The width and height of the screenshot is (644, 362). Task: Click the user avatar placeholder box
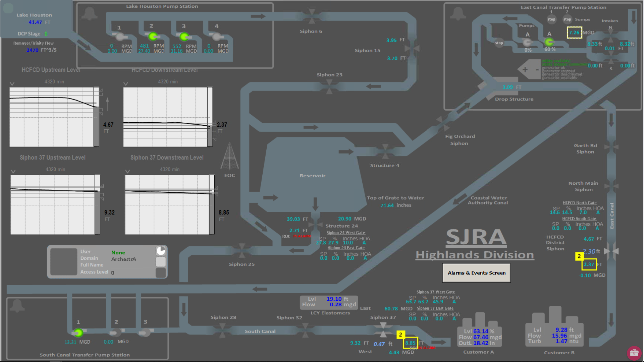coord(64,261)
